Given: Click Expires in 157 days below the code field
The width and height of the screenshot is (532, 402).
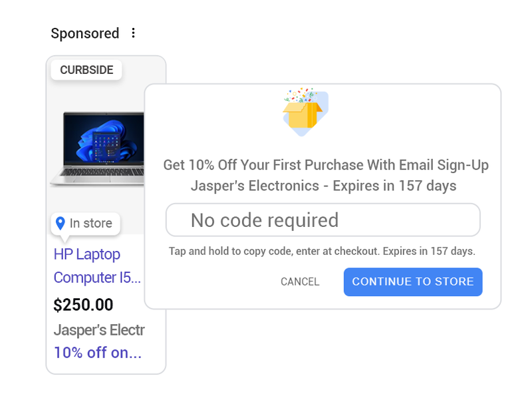Looking at the screenshot, I should point(429,252).
